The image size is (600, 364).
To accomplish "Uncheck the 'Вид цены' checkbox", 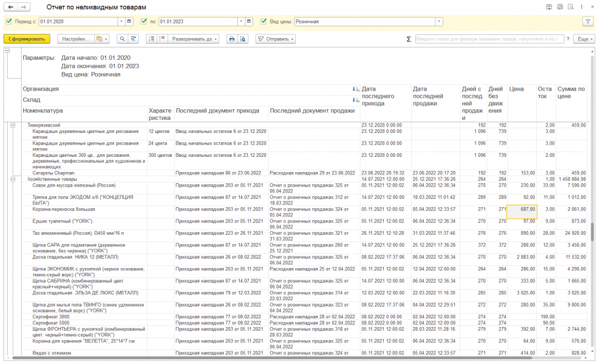I will pyautogui.click(x=264, y=22).
